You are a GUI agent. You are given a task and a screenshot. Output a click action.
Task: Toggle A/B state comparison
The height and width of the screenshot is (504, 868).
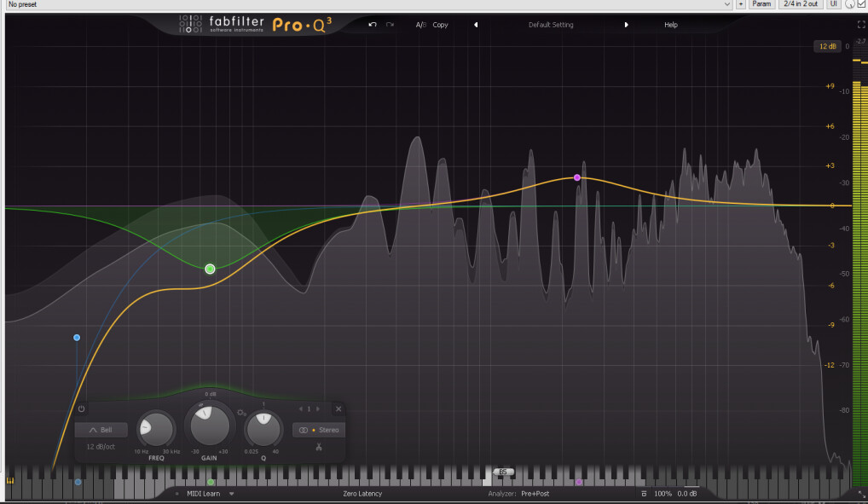420,25
